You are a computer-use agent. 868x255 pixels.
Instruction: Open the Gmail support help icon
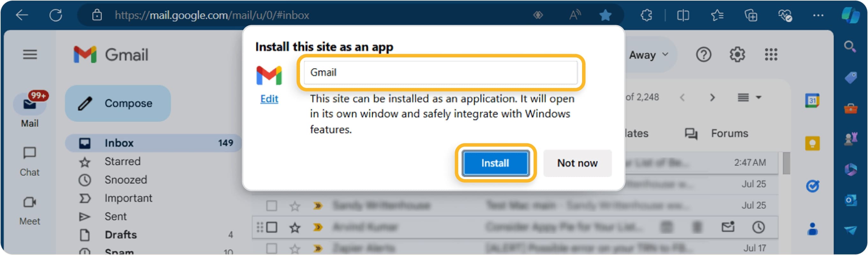[703, 55]
